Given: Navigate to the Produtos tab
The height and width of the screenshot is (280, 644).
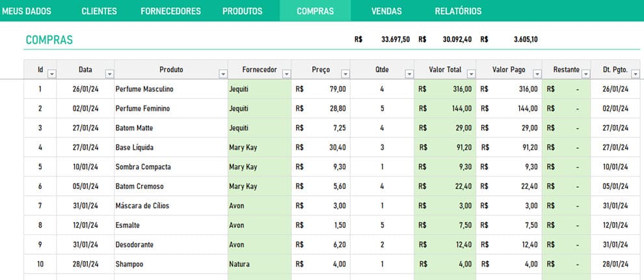Looking at the screenshot, I should click(x=242, y=11).
